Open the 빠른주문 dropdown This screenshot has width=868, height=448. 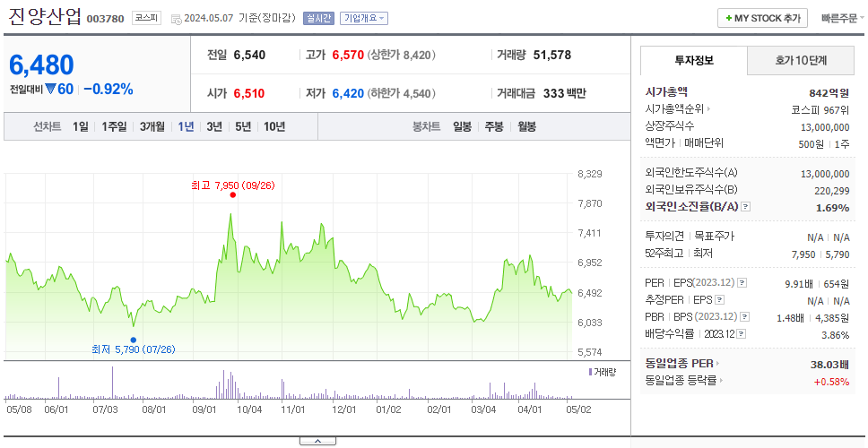(x=843, y=18)
